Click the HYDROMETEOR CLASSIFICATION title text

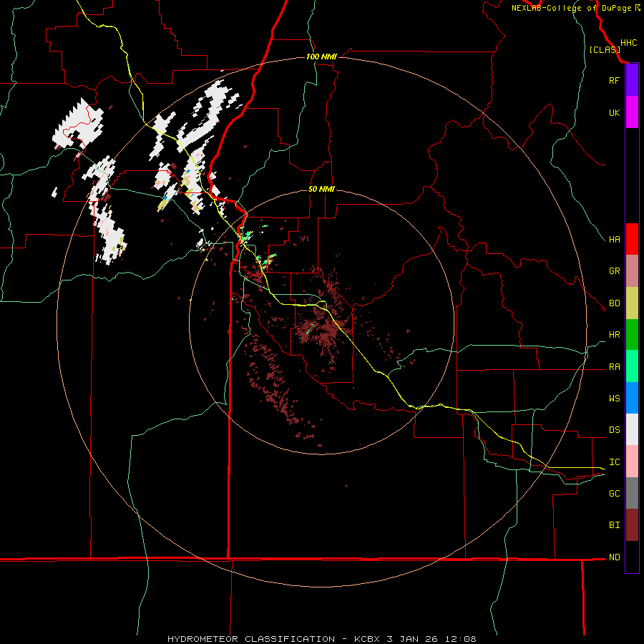[251, 639]
